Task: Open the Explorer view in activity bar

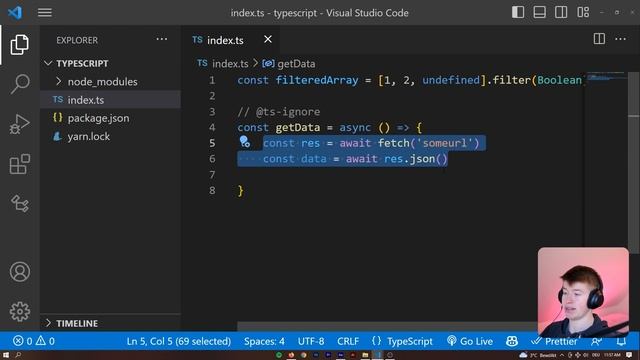Action: click(19, 44)
